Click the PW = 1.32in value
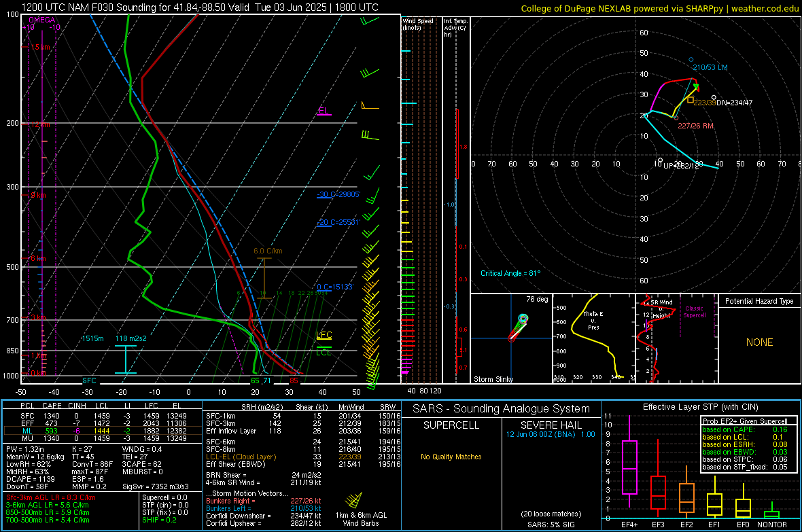The height and width of the screenshot is (532, 802). (x=25, y=449)
